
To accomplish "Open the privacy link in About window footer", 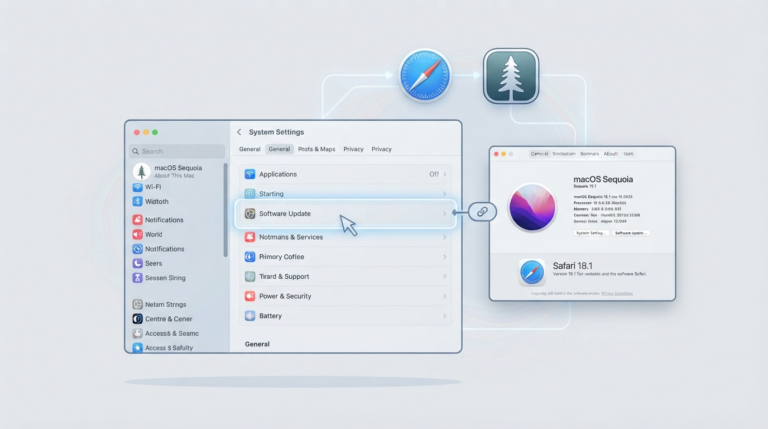I will pos(617,293).
